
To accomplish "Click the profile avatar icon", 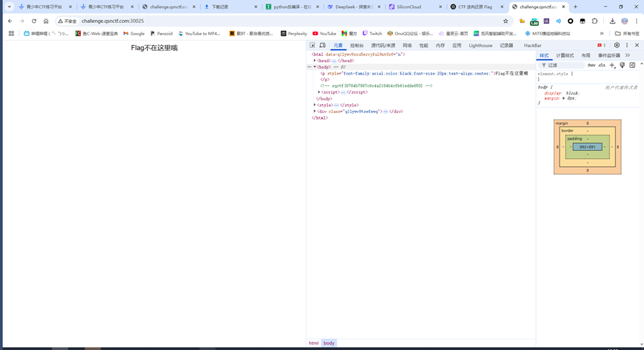I will (x=625, y=21).
